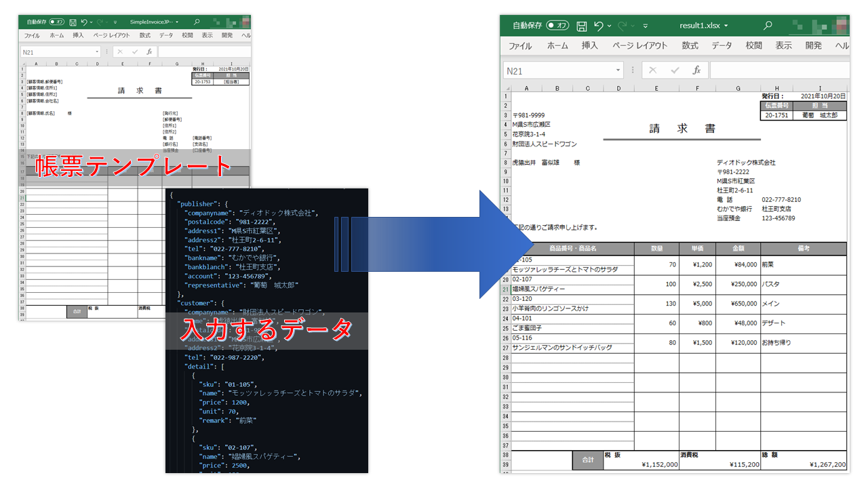Open 開発 tab in result1.xlsx window
Screen dimensions: 868x488
point(813,45)
